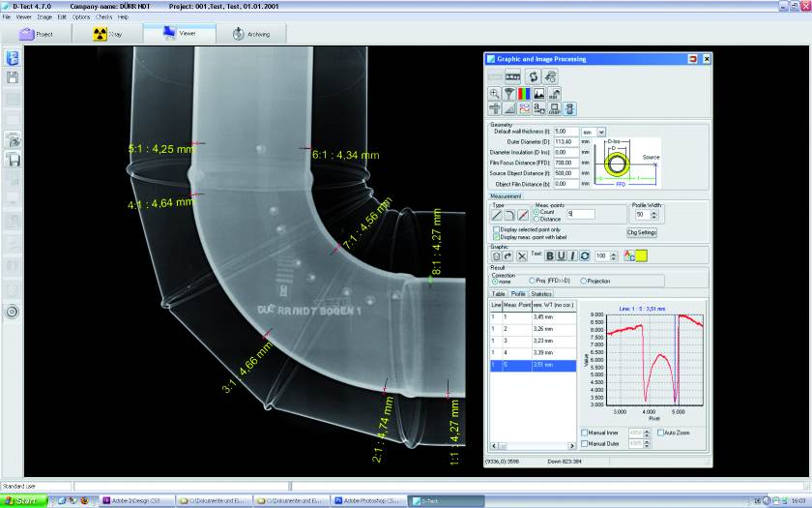Open the Options menu
Image resolution: width=812 pixels, height=508 pixels.
(x=81, y=16)
